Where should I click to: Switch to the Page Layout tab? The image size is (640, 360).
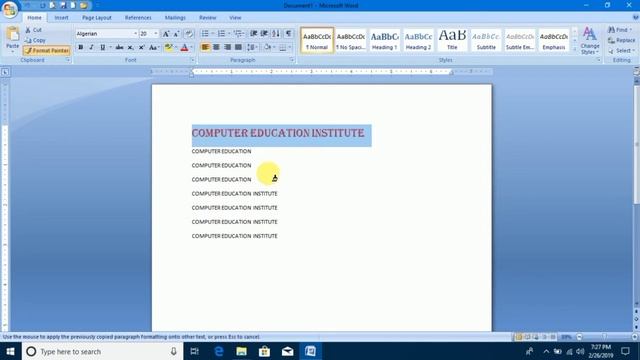97,18
